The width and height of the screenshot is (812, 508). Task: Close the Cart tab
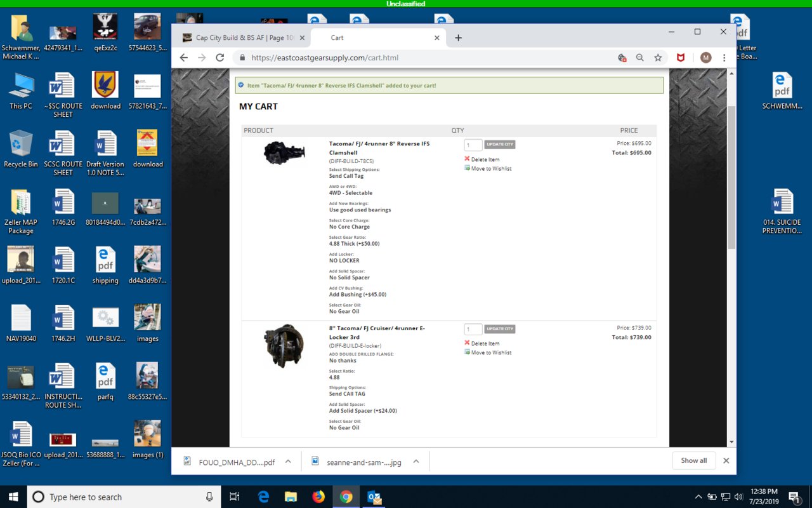pyautogui.click(x=436, y=37)
